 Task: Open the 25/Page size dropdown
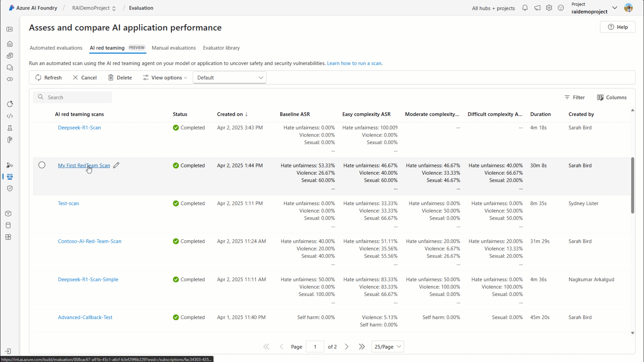[x=388, y=347]
